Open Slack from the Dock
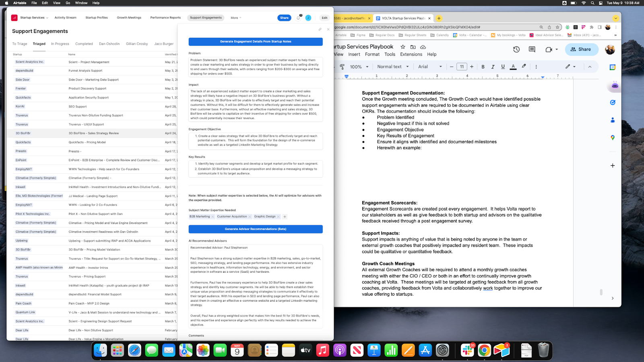Viewport: 644px width, 362px height. [x=467, y=350]
